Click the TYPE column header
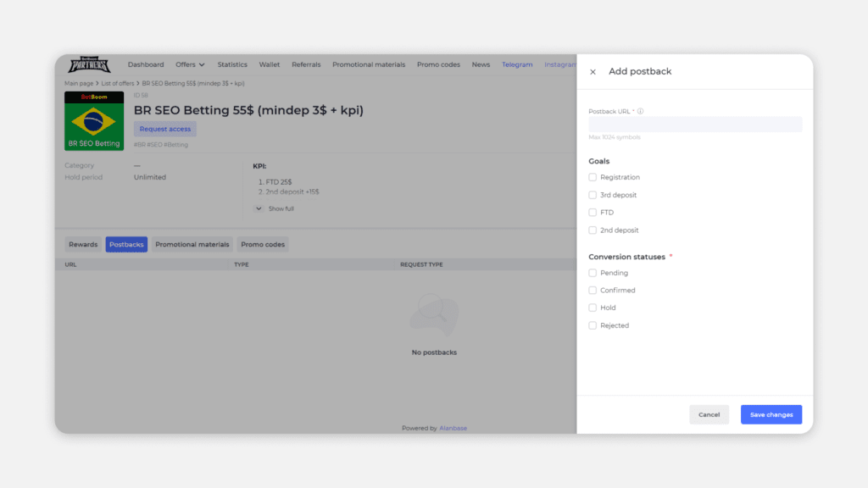 (x=242, y=264)
